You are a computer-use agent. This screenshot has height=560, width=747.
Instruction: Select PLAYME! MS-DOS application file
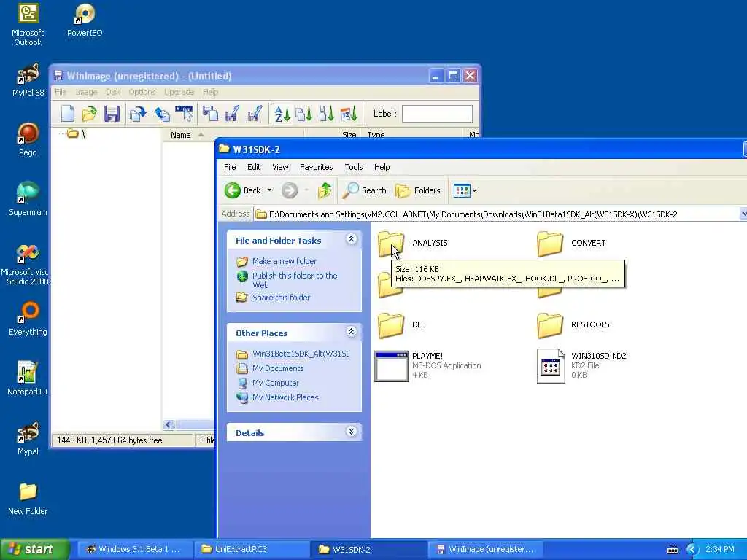tap(427, 366)
